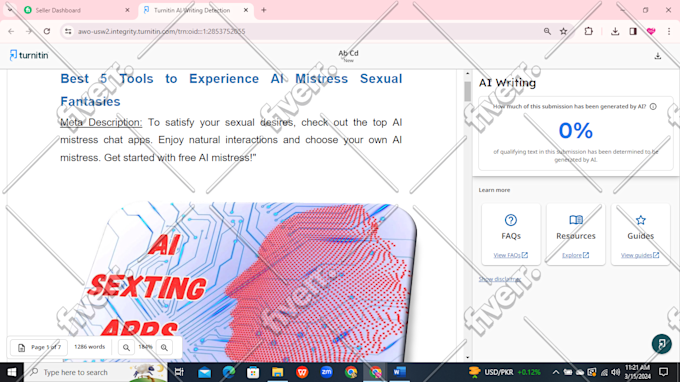
Task: Click the scrollbar down arrow
Action: [467, 358]
